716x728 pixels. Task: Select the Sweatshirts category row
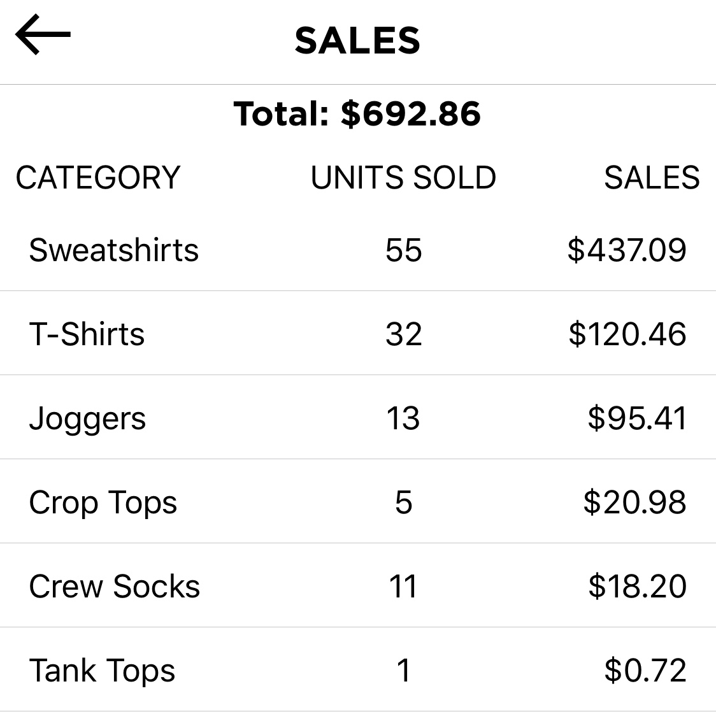pyautogui.click(x=113, y=250)
